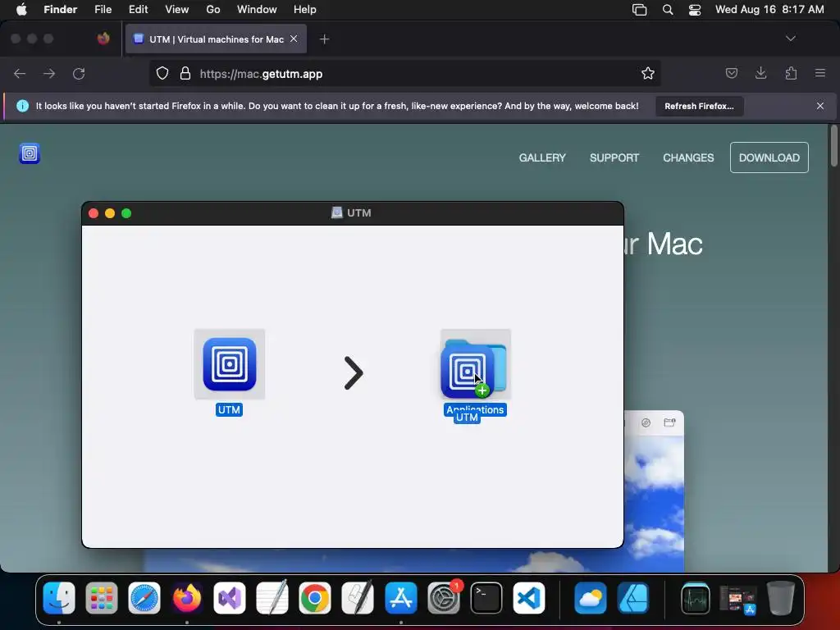840x630 pixels.
Task: Open the Support page link
Action: click(x=614, y=157)
